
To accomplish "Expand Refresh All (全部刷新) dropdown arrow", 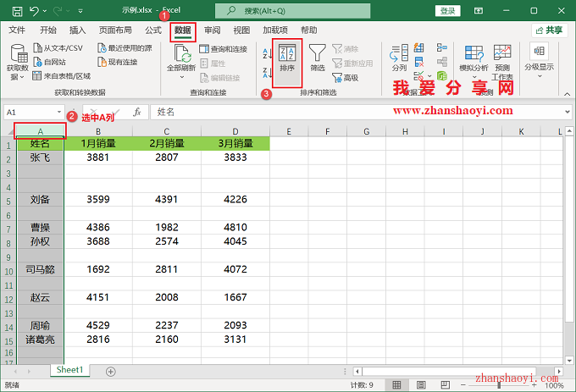I will 182,77.
